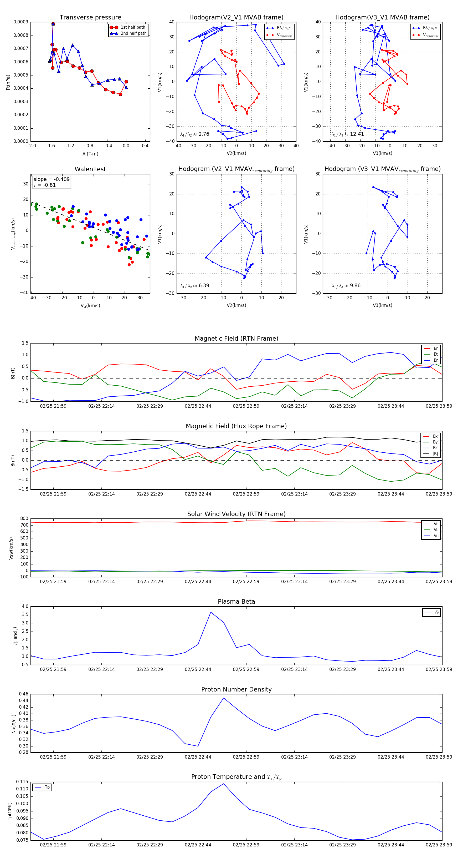Select the B/√μ0ρ legend entry in the V2_V1 MVAB hodogram
Screen dimensions: 473x868
279,28
